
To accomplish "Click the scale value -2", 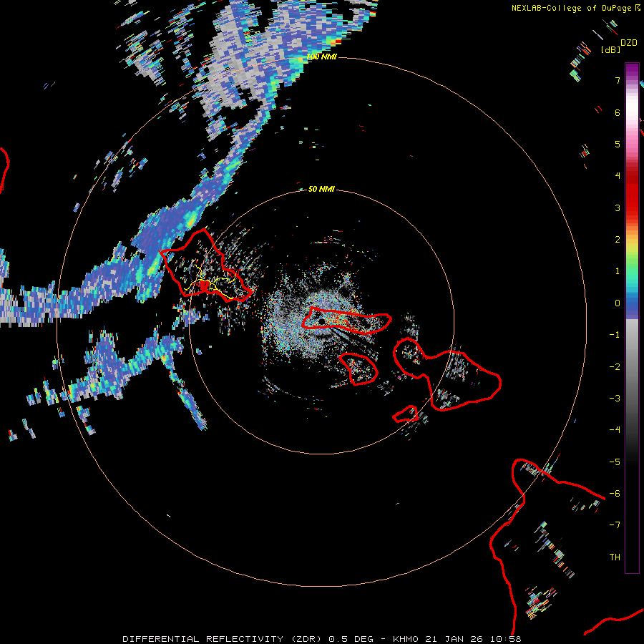I will (615, 367).
